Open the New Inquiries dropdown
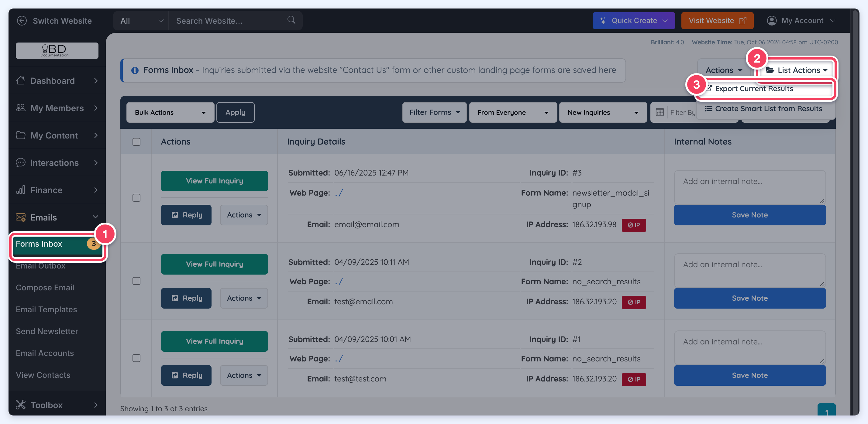Screen dimensions: 868x424 tap(603, 112)
